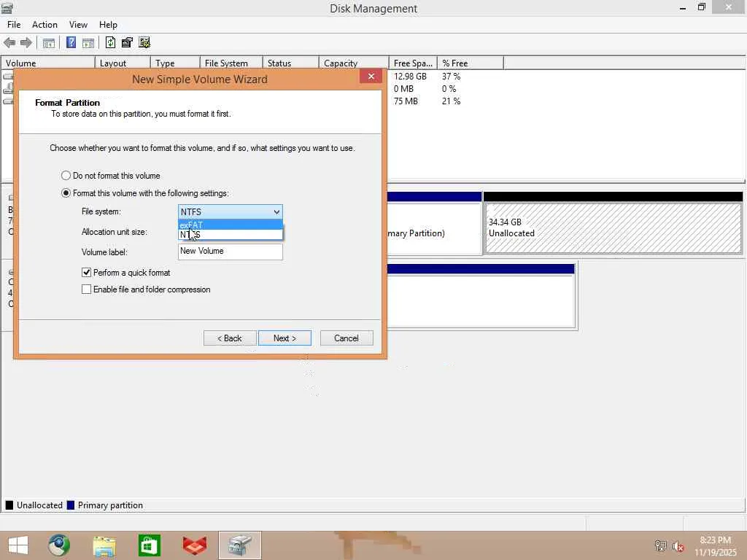Click the settings list toolbar icon
The height and width of the screenshot is (560, 747).
144,42
